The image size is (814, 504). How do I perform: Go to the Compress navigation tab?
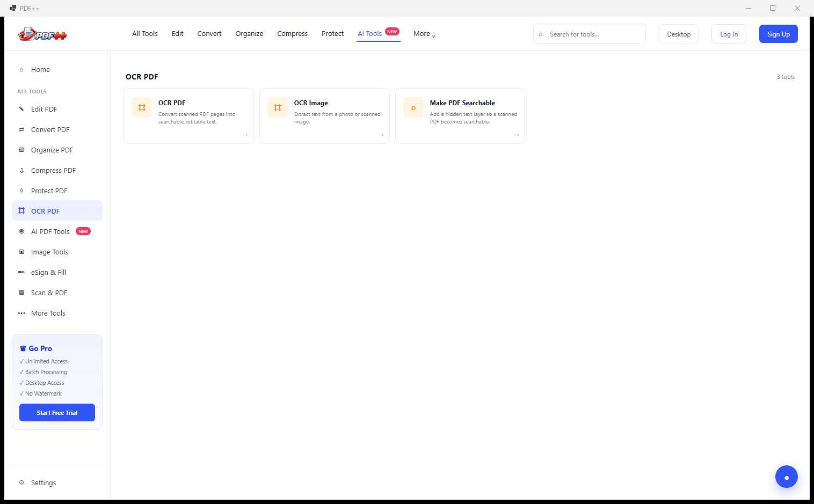[293, 34]
